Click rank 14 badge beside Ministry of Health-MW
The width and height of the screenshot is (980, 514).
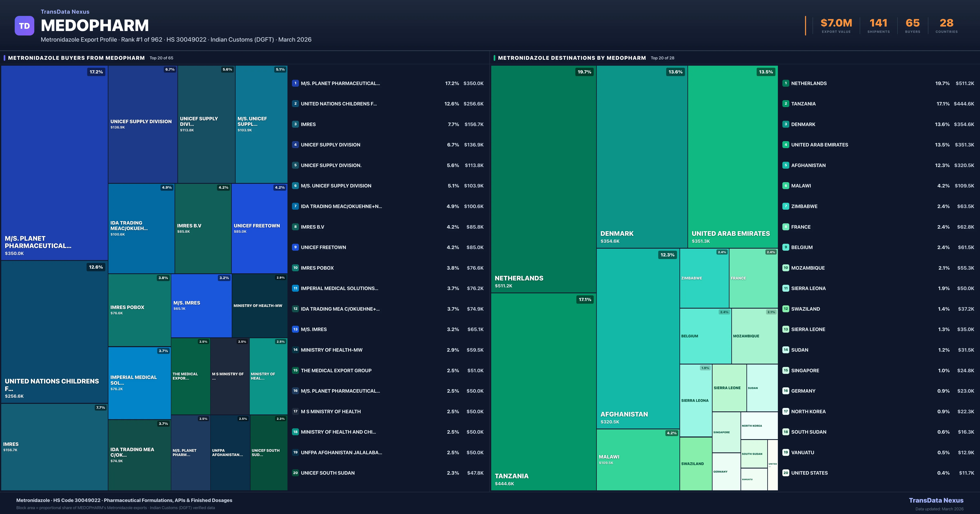click(x=295, y=350)
